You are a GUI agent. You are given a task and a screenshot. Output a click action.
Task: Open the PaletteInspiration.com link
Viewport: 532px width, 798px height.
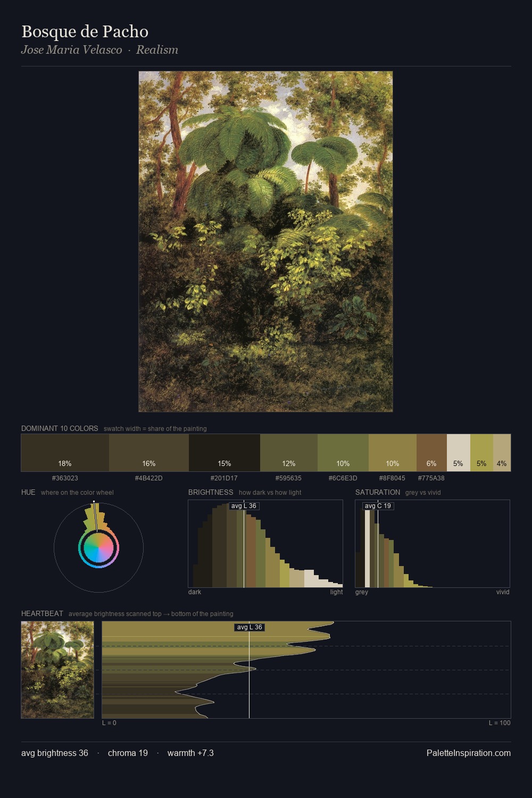469,753
